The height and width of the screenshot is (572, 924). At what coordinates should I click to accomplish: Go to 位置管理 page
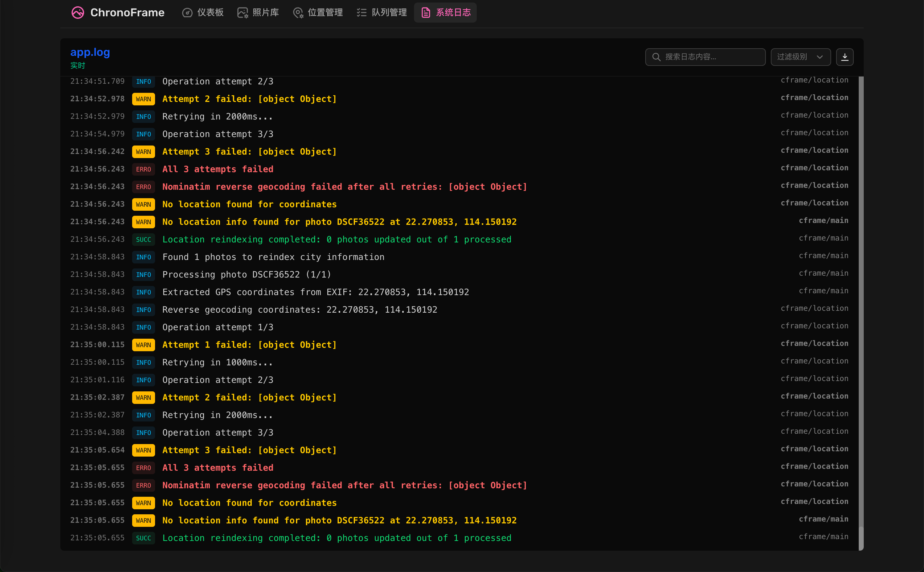(325, 13)
